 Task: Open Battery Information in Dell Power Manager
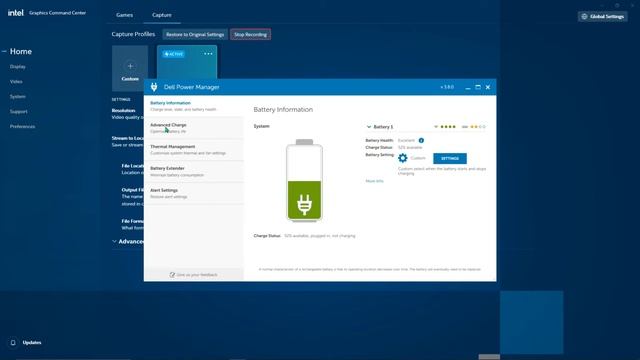[194, 106]
